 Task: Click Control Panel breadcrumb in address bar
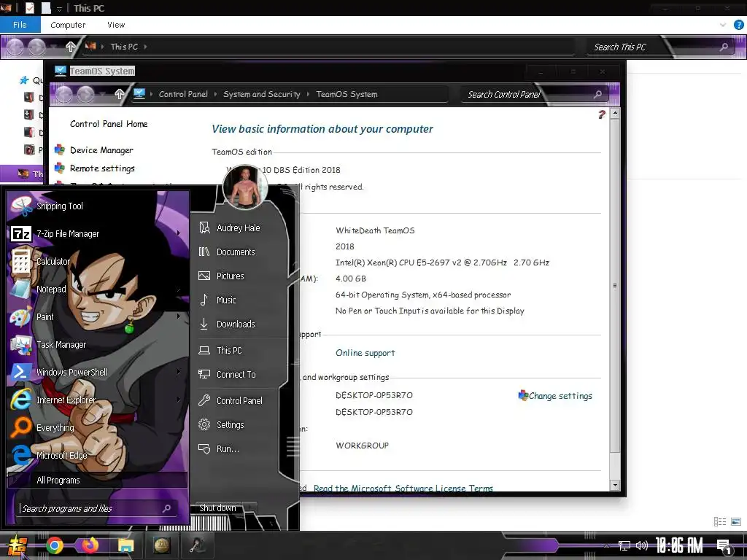(183, 94)
